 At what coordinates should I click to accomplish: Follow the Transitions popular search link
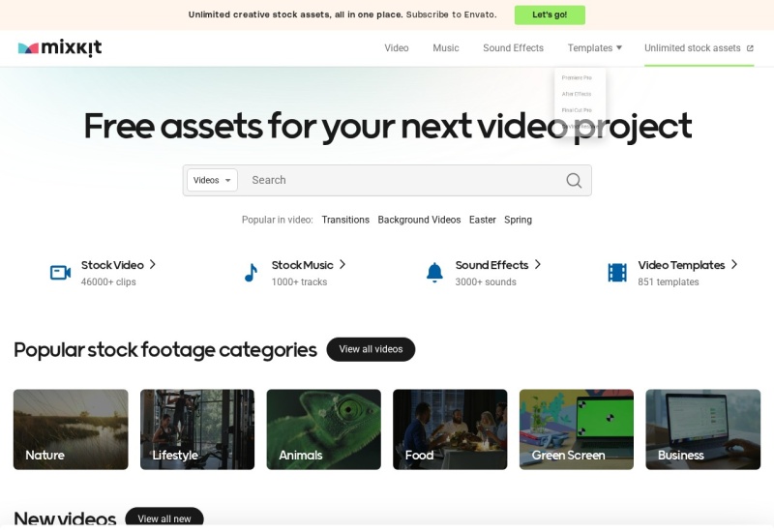[x=345, y=220]
